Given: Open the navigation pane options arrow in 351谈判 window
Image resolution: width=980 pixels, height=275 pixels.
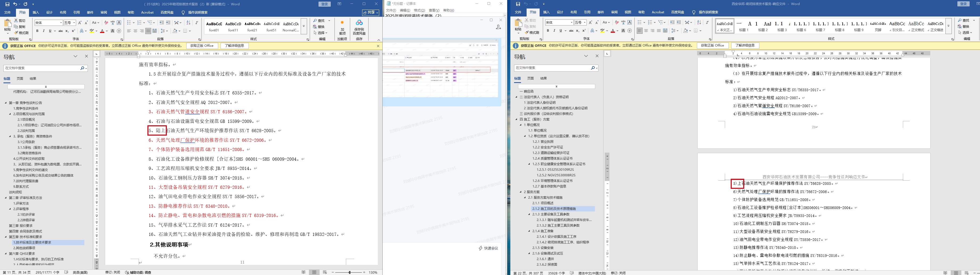Looking at the screenshot, I should [76, 56].
